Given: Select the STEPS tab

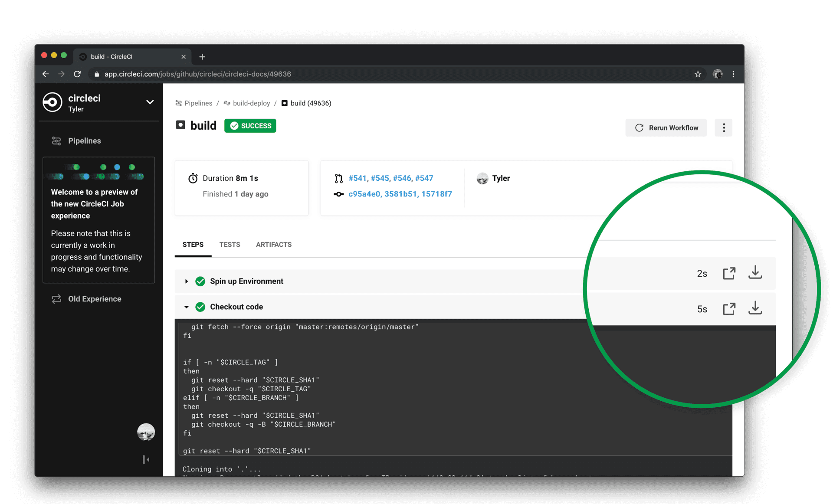Looking at the screenshot, I should coord(193,245).
